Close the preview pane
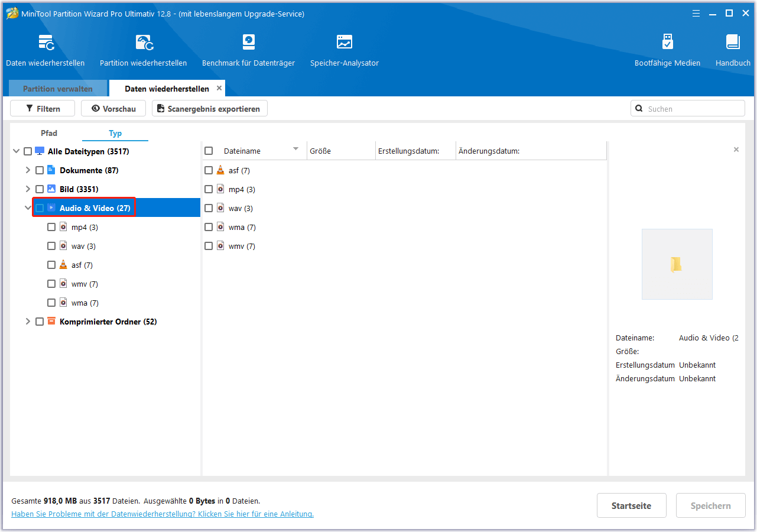The height and width of the screenshot is (532, 757). 736,150
